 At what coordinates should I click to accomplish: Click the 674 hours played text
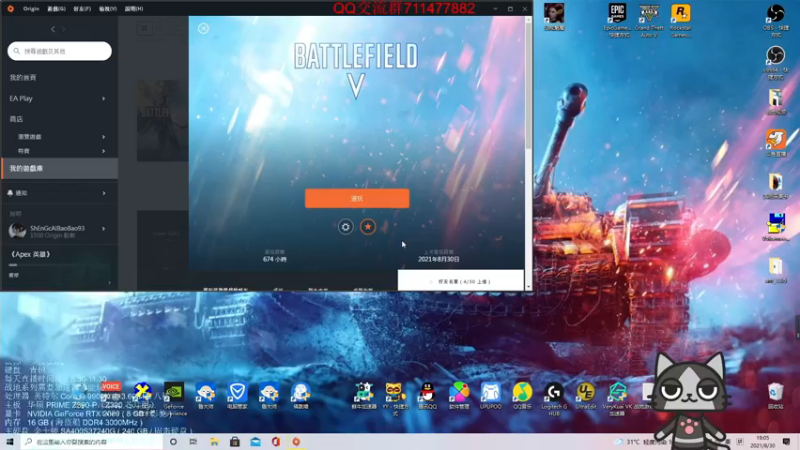click(x=274, y=259)
